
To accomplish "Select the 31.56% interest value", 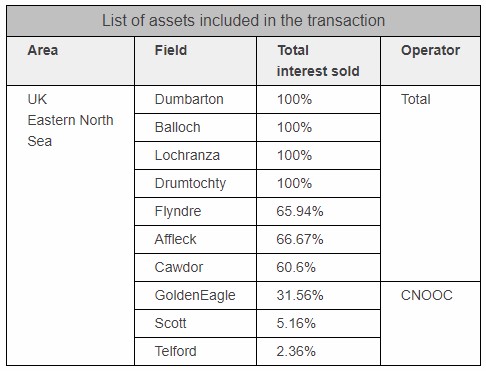I will 300,295.
